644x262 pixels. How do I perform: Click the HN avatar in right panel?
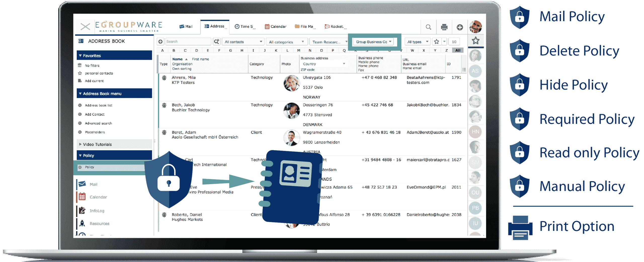tap(475, 132)
